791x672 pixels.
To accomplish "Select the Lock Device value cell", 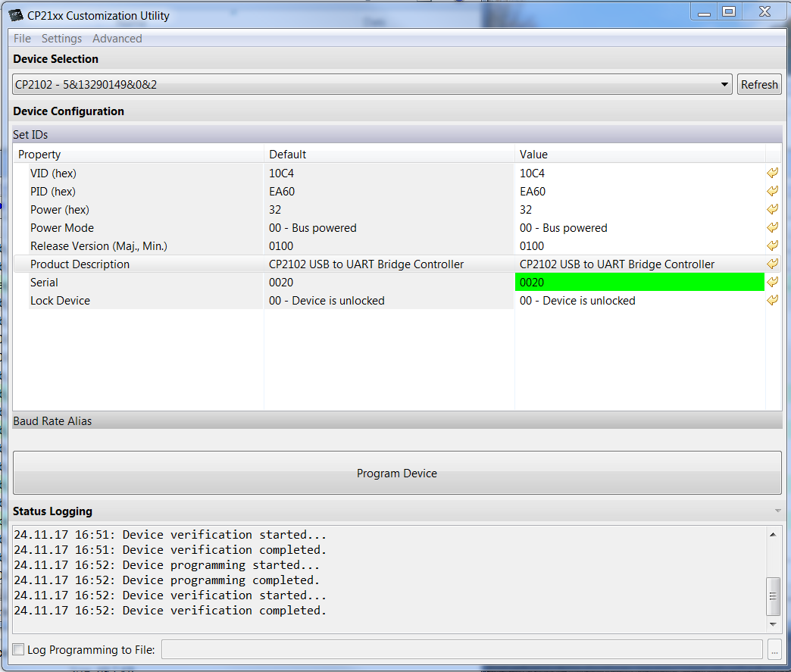I will 639,300.
